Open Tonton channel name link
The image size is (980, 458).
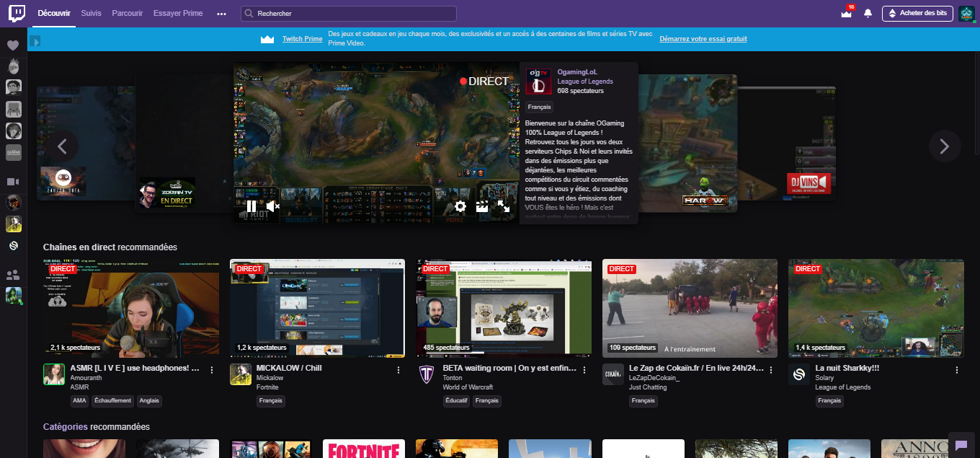click(453, 378)
